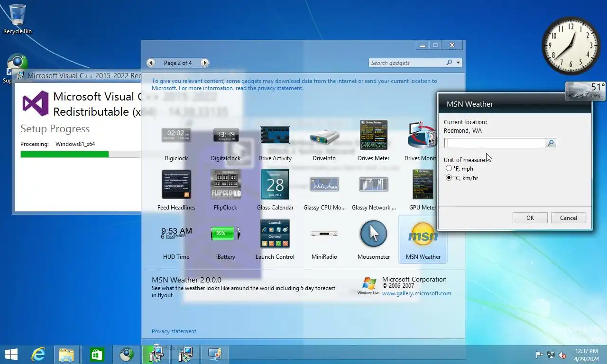Click the 'Redmond, WA' location text
607x364 pixels.
click(463, 130)
